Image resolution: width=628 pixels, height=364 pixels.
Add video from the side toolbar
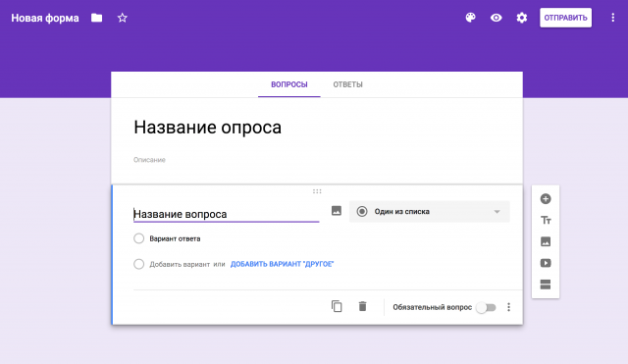546,263
